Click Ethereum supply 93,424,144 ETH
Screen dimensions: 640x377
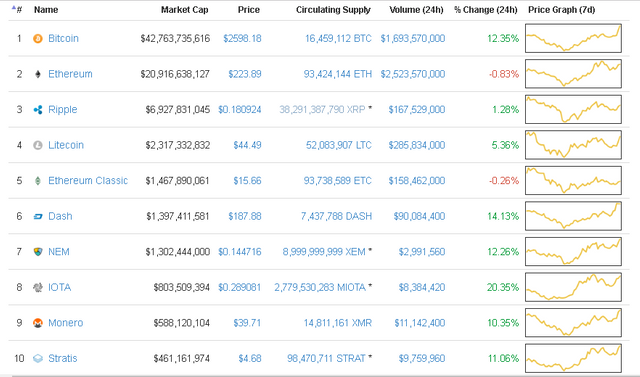pos(338,74)
